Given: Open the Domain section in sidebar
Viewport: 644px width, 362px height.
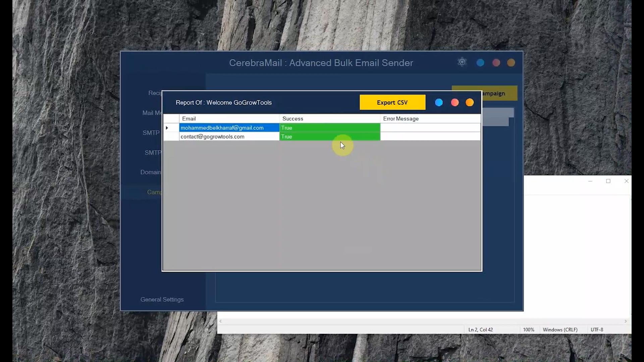Looking at the screenshot, I should coord(151,172).
